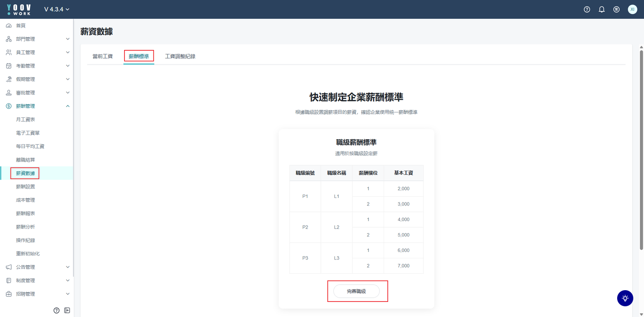Open 薪酬設置 in the sidebar
Viewport: 644px width, 317px height.
pyautogui.click(x=26, y=187)
